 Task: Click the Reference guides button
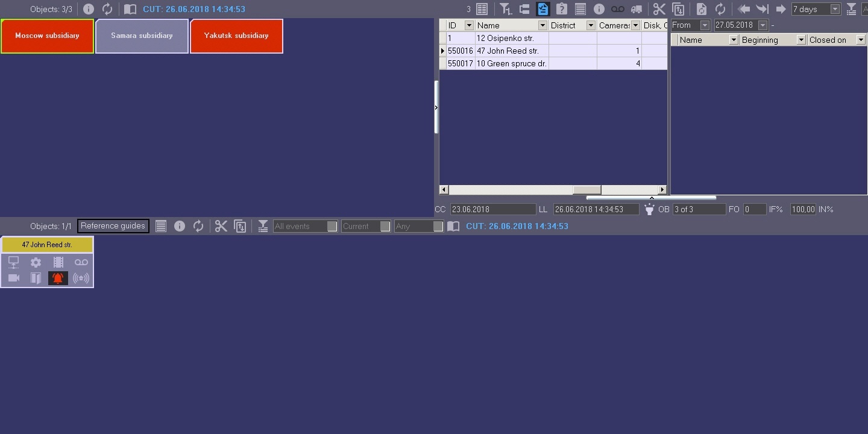point(113,226)
